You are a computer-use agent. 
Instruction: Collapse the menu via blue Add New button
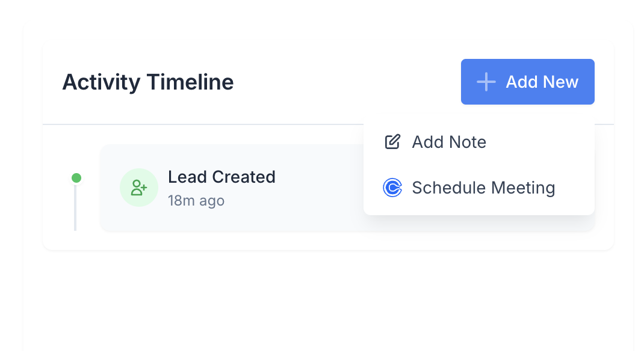click(527, 82)
